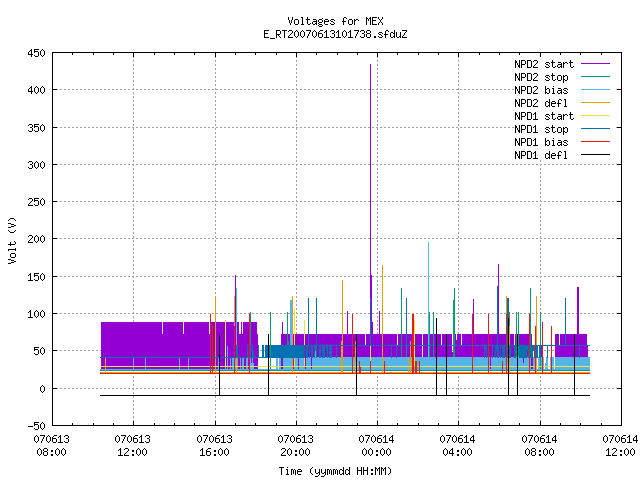Screen dimensions: 640x480
Task: Click the -50 y-axis tick label
Action: point(36,426)
